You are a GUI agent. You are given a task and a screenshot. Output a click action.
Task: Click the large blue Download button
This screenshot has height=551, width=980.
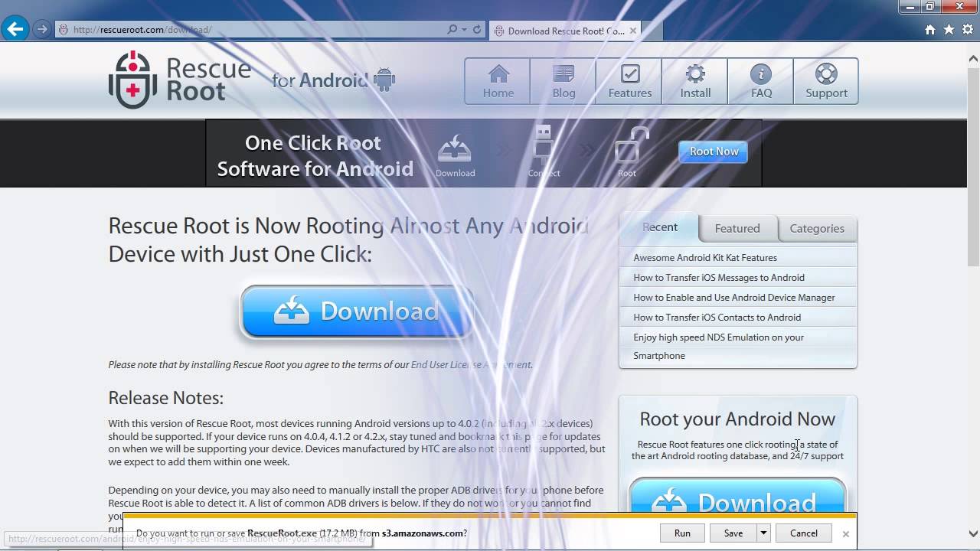[357, 311]
